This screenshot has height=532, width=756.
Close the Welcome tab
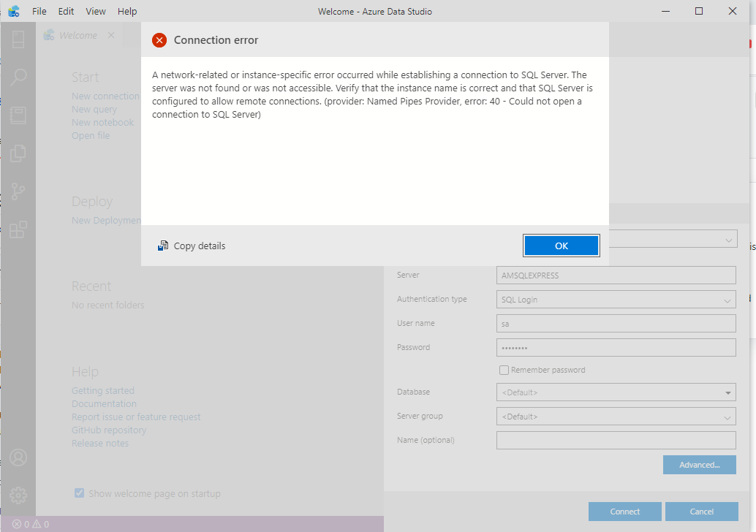[111, 35]
